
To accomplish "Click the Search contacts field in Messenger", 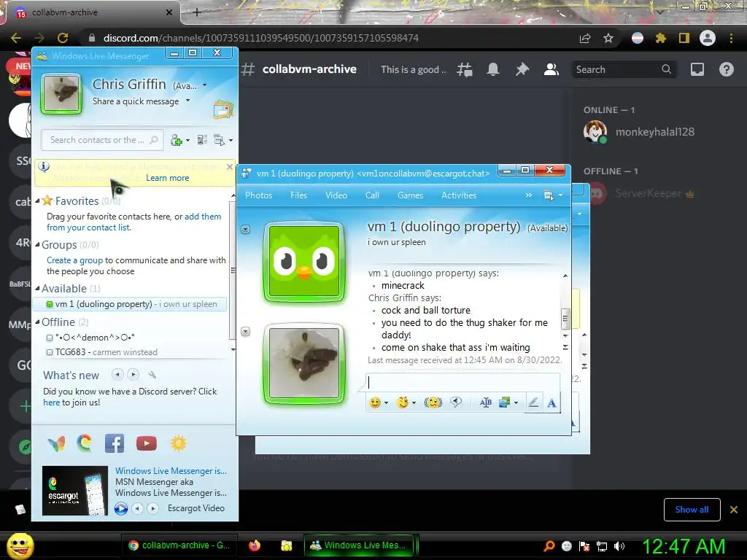I will point(102,140).
